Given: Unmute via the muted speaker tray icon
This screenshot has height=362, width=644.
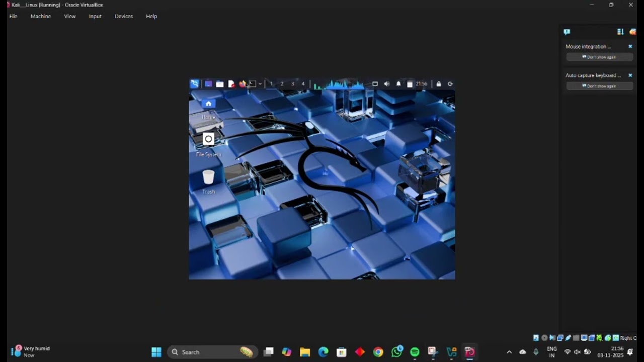Looking at the screenshot, I should [577, 352].
